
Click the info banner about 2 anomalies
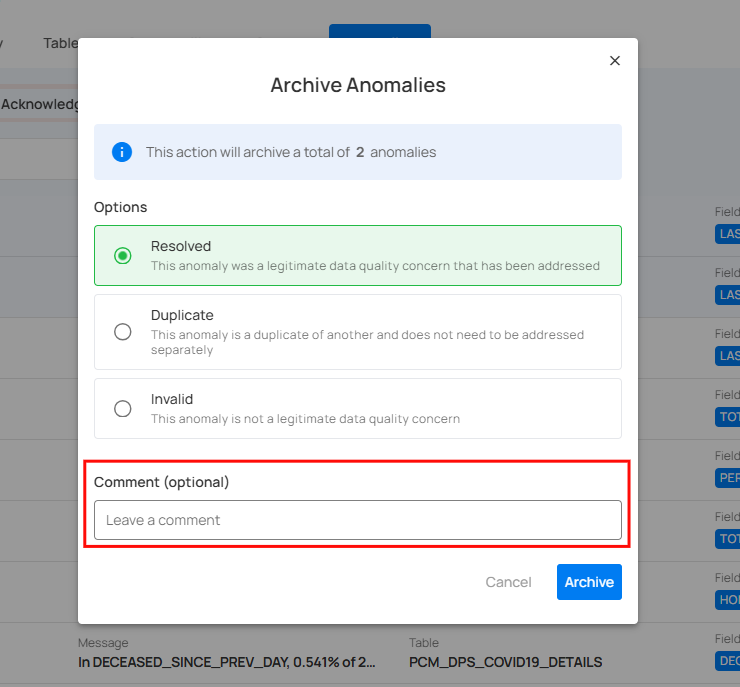click(358, 152)
